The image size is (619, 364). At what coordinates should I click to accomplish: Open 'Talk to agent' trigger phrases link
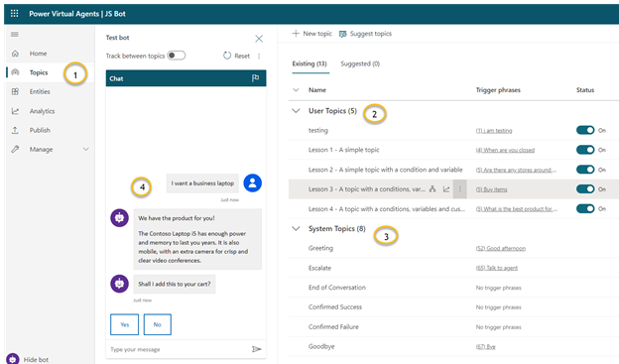tap(497, 268)
